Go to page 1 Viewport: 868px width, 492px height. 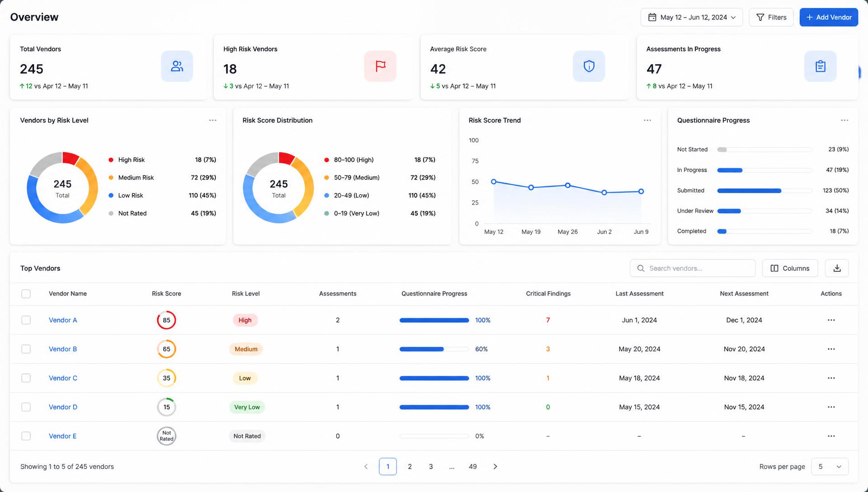click(x=388, y=467)
